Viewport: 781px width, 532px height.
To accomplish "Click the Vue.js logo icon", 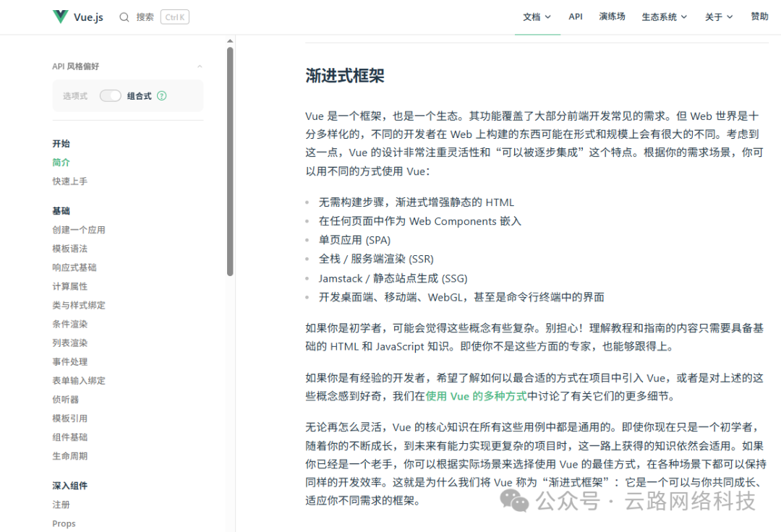I will pyautogui.click(x=60, y=17).
